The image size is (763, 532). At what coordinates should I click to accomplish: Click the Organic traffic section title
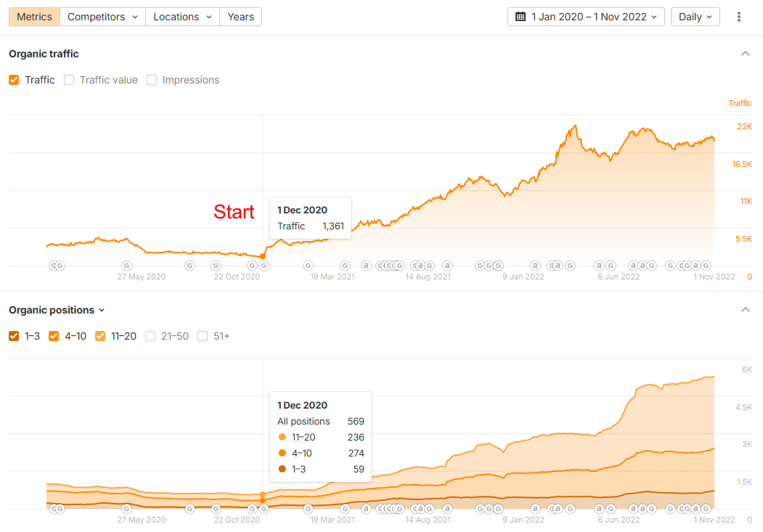44,54
